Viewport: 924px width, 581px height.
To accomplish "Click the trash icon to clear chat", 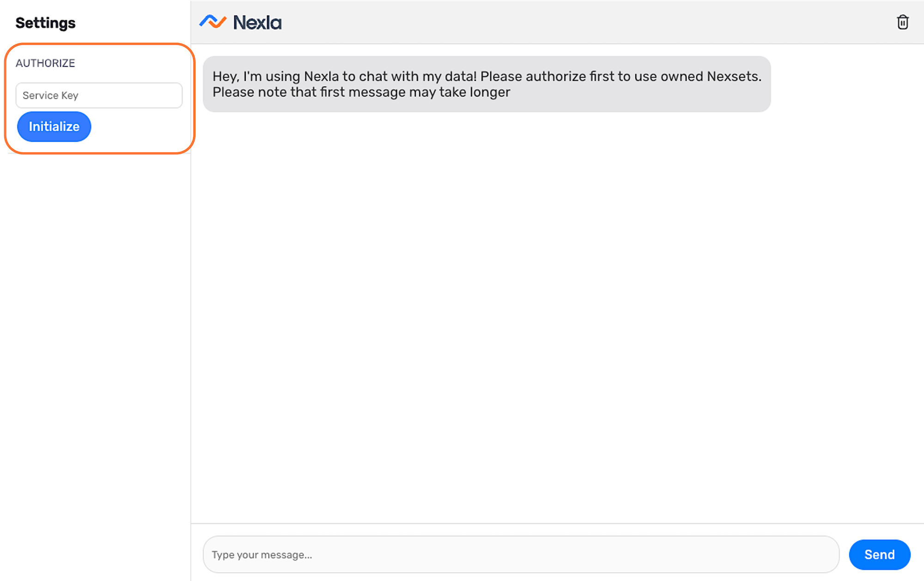I will tap(902, 22).
